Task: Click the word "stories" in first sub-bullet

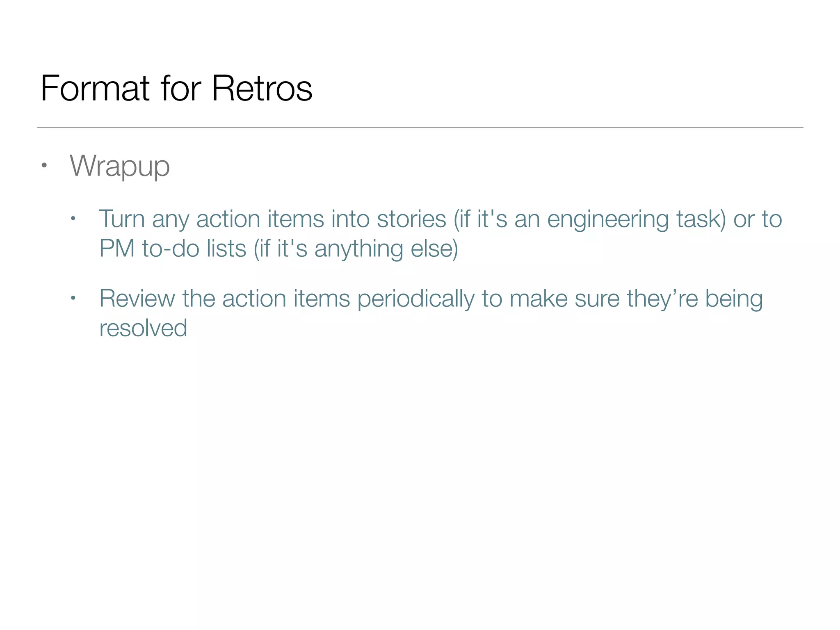Action: 411,219
